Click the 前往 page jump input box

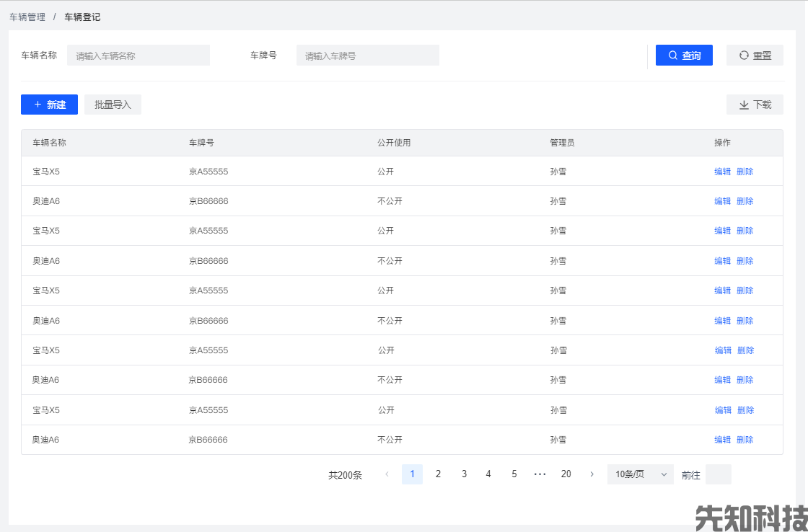[x=718, y=474]
